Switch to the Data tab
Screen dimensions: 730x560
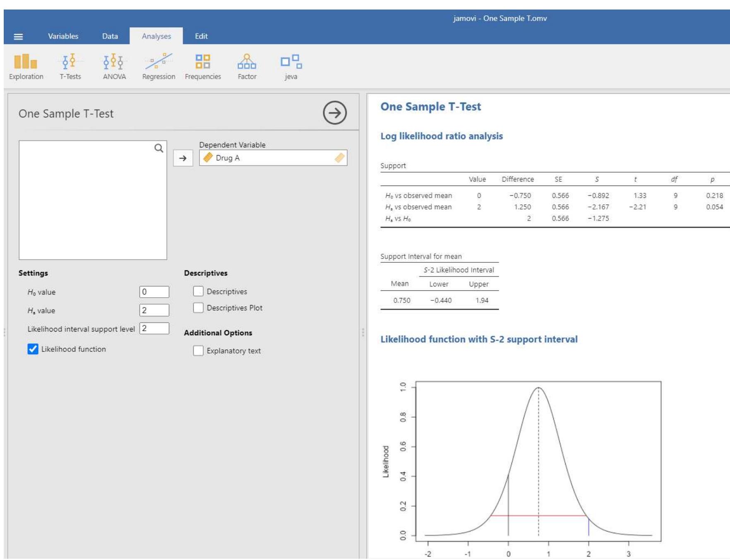pyautogui.click(x=110, y=36)
